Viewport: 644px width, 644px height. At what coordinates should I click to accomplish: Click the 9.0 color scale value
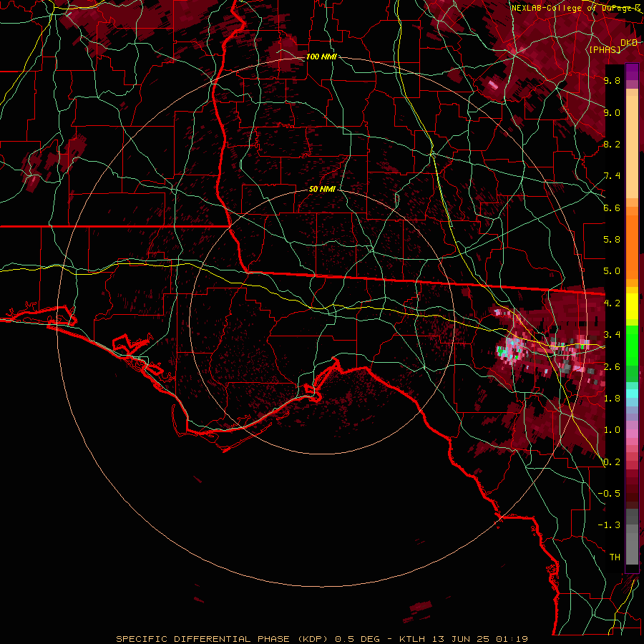(612, 112)
